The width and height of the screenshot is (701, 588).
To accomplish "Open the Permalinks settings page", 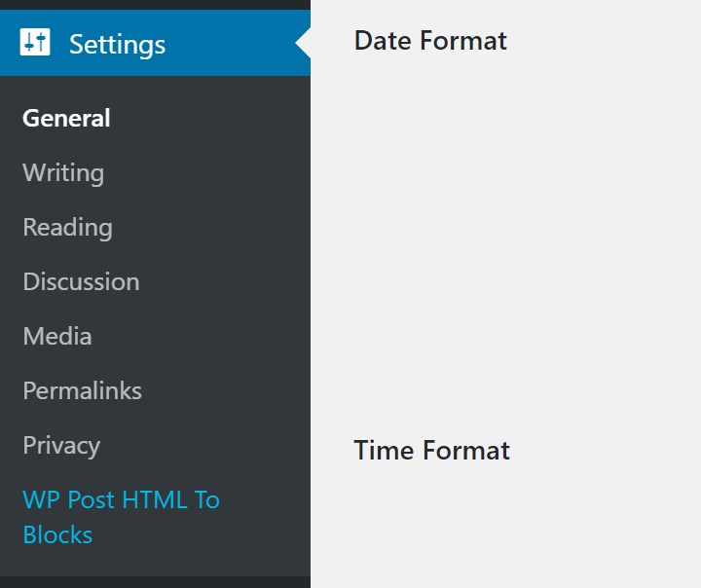I will pos(82,390).
